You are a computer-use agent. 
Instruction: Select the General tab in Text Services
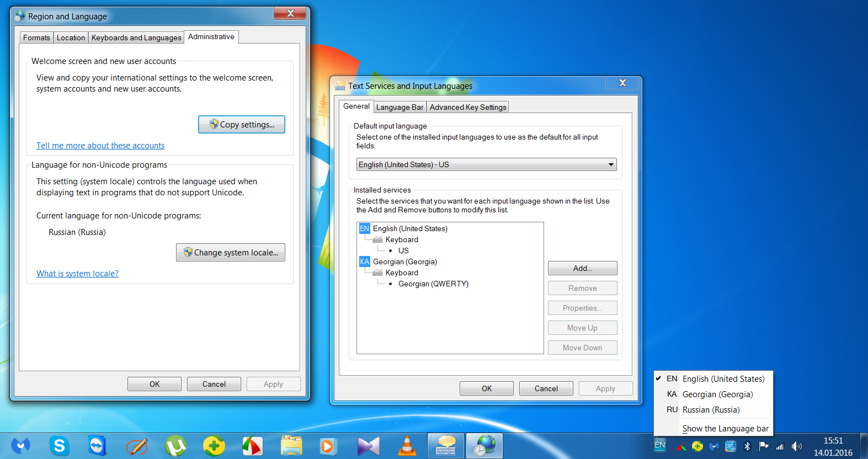[x=356, y=106]
